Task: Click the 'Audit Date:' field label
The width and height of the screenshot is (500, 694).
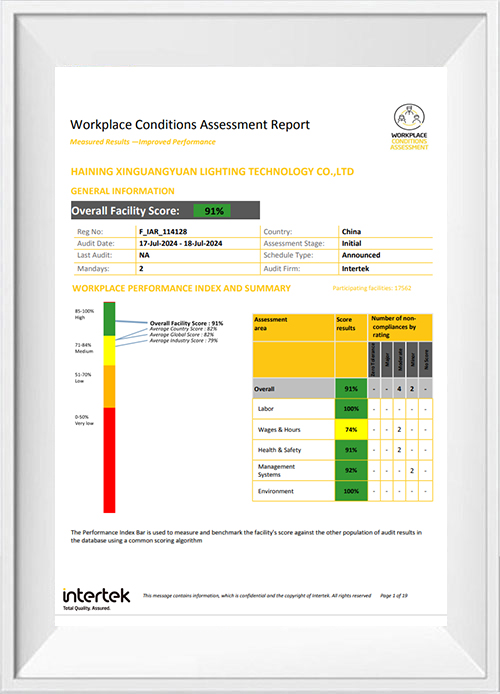Action: 96,243
